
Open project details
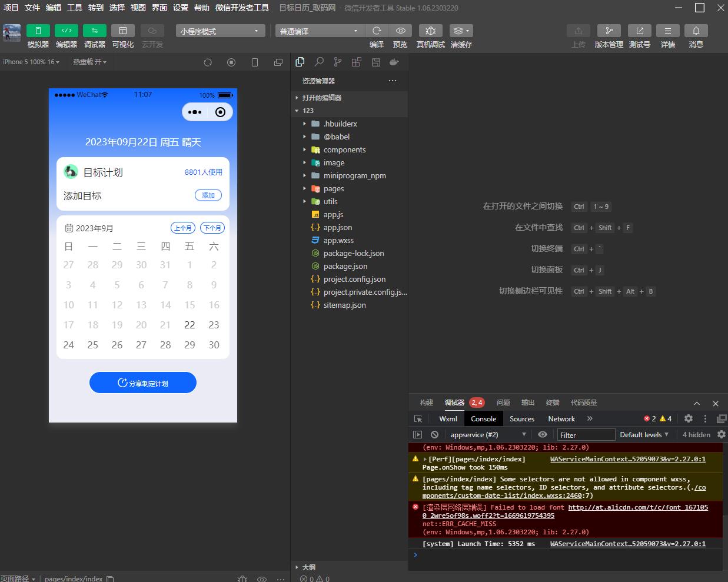668,31
